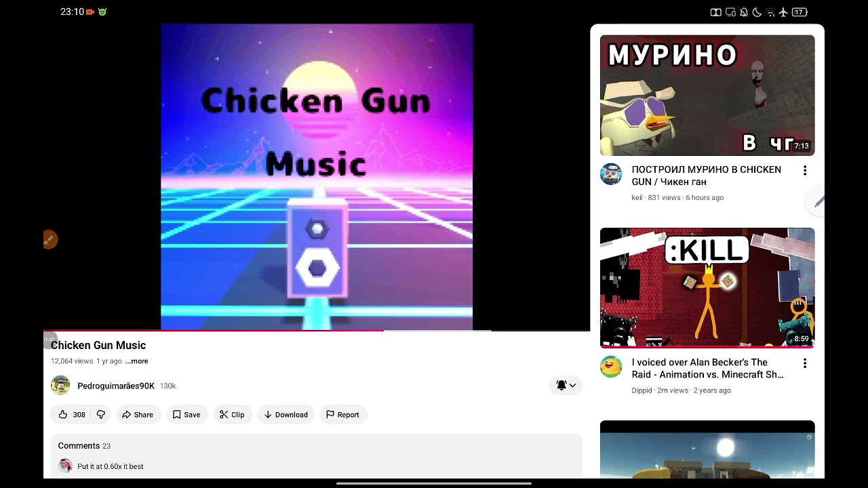This screenshot has height=488, width=868.
Task: Open Pedroguimarães90K channel name link
Action: coord(116,386)
